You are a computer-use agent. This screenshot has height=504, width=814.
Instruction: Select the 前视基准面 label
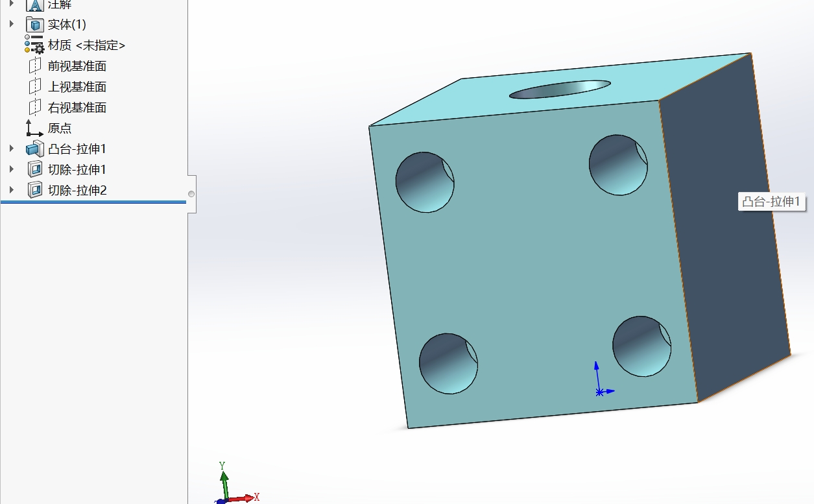click(x=77, y=66)
